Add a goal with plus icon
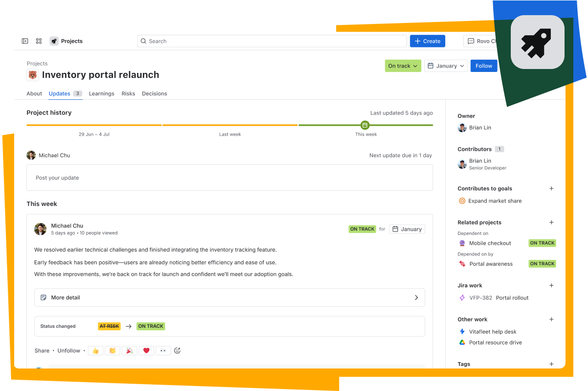 (x=551, y=188)
